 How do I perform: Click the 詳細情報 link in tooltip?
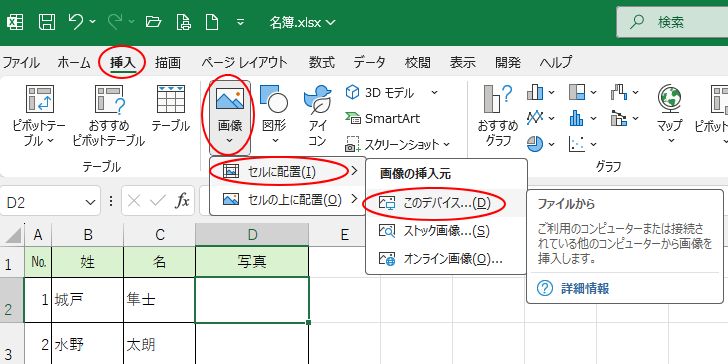click(585, 288)
